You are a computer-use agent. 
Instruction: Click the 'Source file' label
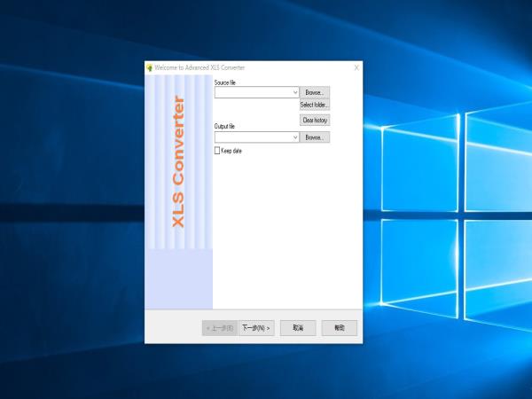click(x=225, y=82)
